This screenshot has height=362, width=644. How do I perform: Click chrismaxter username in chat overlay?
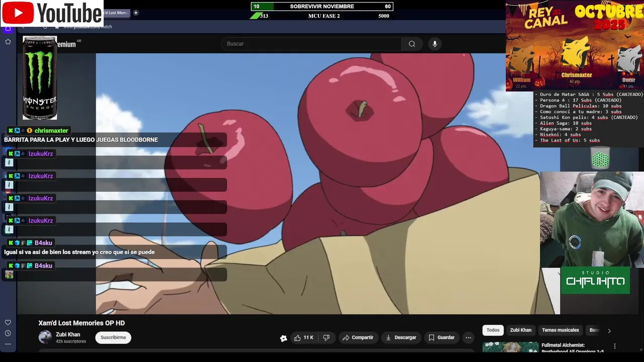(51, 131)
